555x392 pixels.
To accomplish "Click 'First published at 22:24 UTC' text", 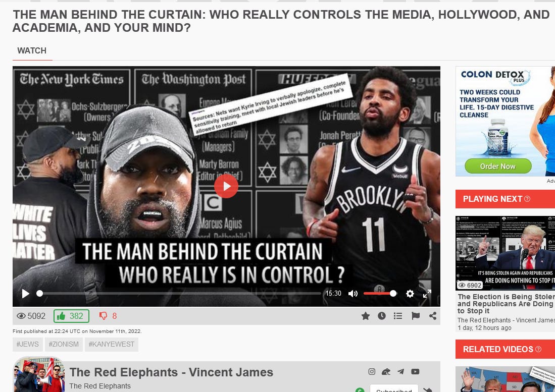I will (x=77, y=331).
